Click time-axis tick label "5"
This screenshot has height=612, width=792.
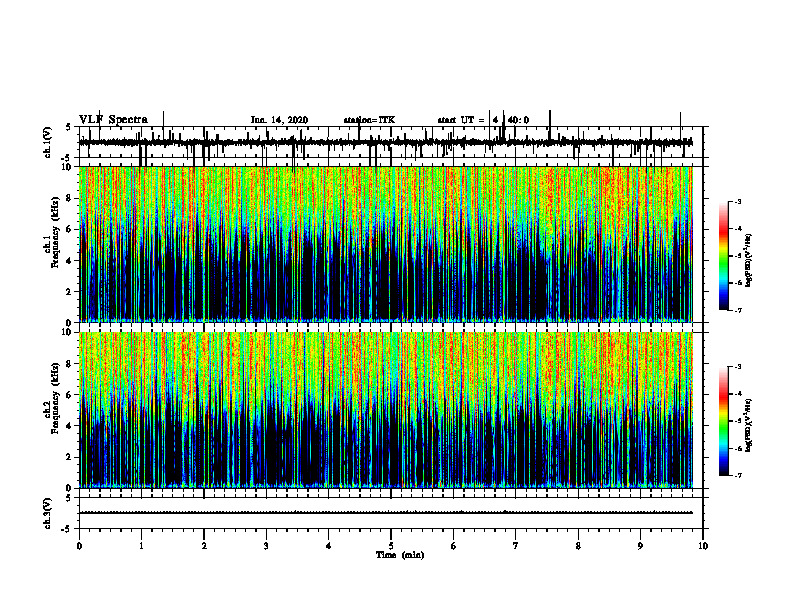391,546
